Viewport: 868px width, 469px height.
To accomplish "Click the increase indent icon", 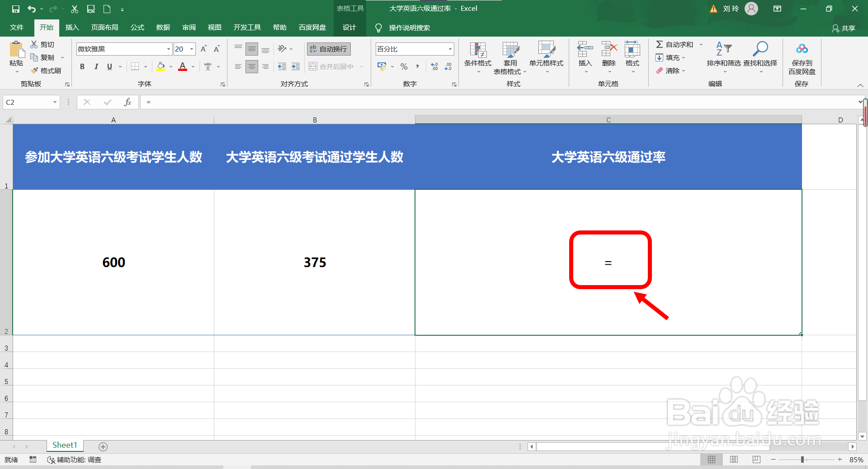I will tap(296, 66).
